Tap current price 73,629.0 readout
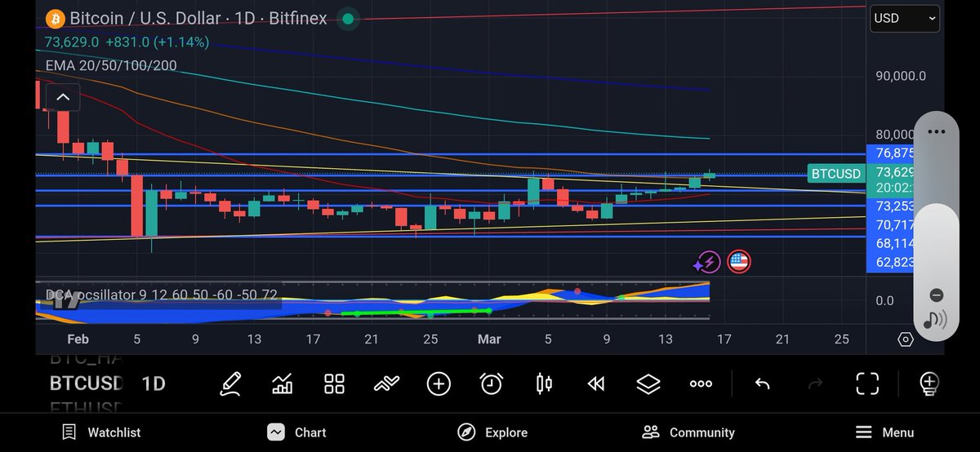Screen dimensions: 980x452 (72, 42)
